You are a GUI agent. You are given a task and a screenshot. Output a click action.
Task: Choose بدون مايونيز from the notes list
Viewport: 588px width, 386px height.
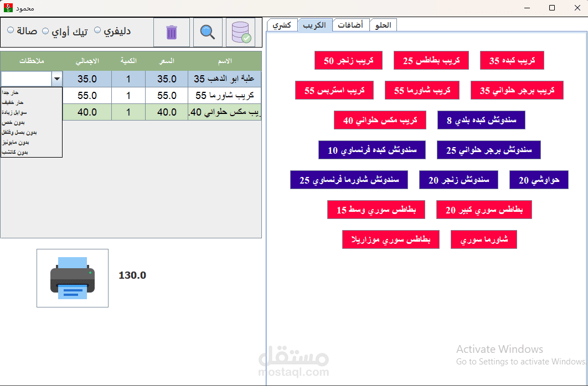point(32,142)
